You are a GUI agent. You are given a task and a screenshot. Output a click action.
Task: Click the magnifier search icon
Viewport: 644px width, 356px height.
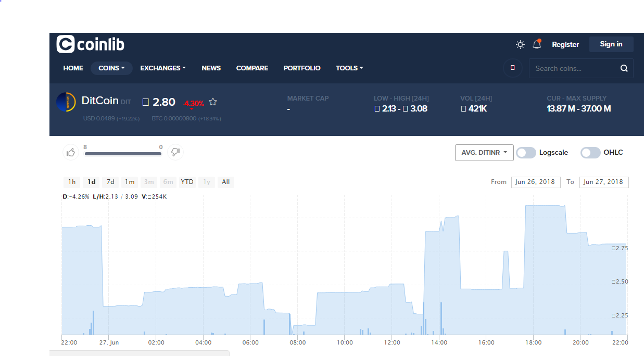pyautogui.click(x=624, y=68)
